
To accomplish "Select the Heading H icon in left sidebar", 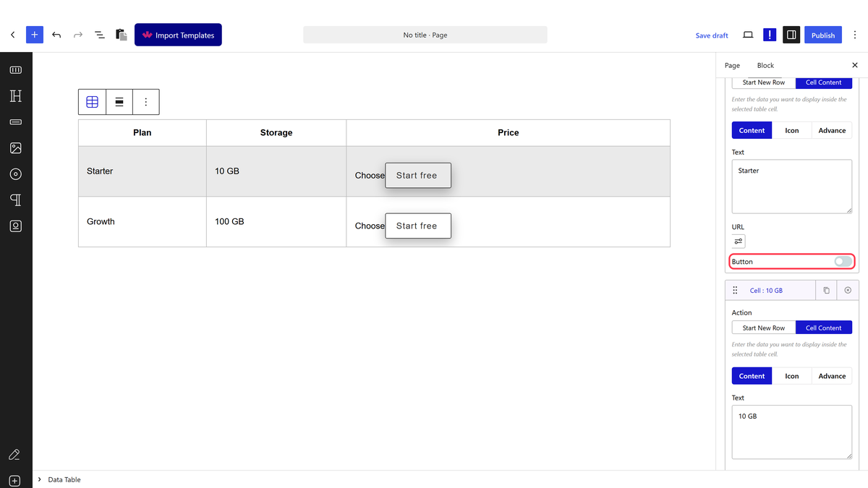I will pyautogui.click(x=16, y=96).
